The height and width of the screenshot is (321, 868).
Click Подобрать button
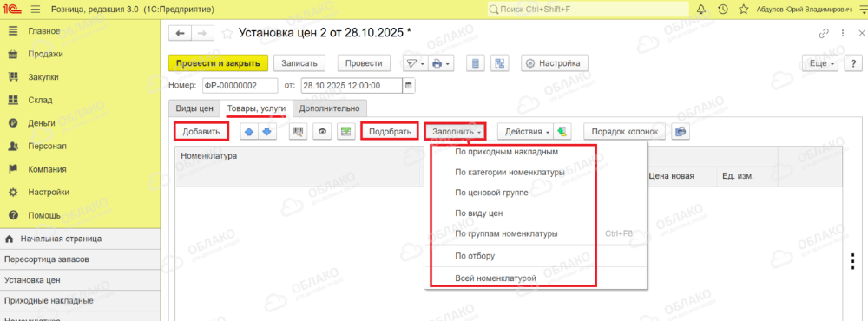(390, 132)
